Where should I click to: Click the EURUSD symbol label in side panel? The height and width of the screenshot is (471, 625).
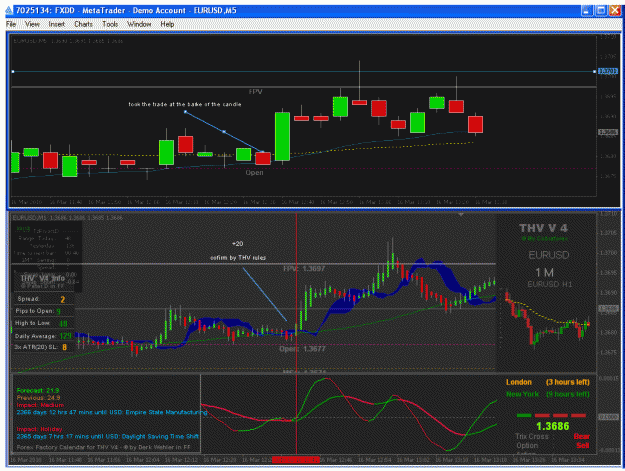pos(548,255)
